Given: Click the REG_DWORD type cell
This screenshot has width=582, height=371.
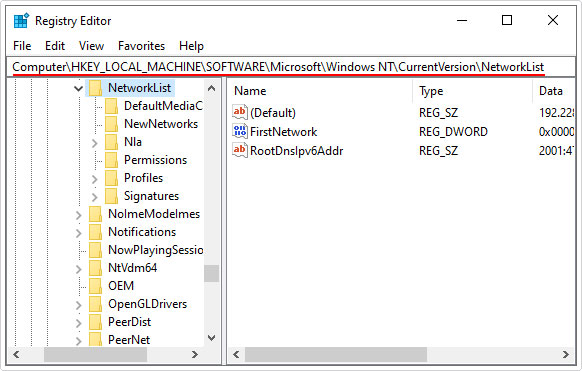Looking at the screenshot, I should (453, 132).
